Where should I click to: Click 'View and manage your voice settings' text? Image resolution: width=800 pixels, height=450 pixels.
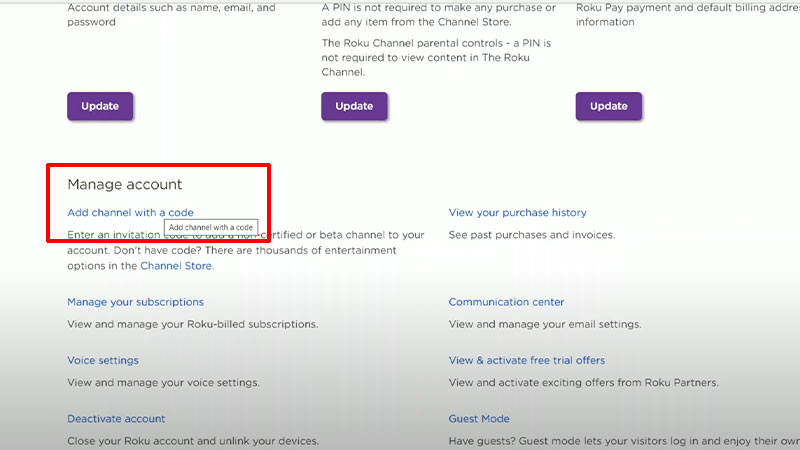coord(163,382)
